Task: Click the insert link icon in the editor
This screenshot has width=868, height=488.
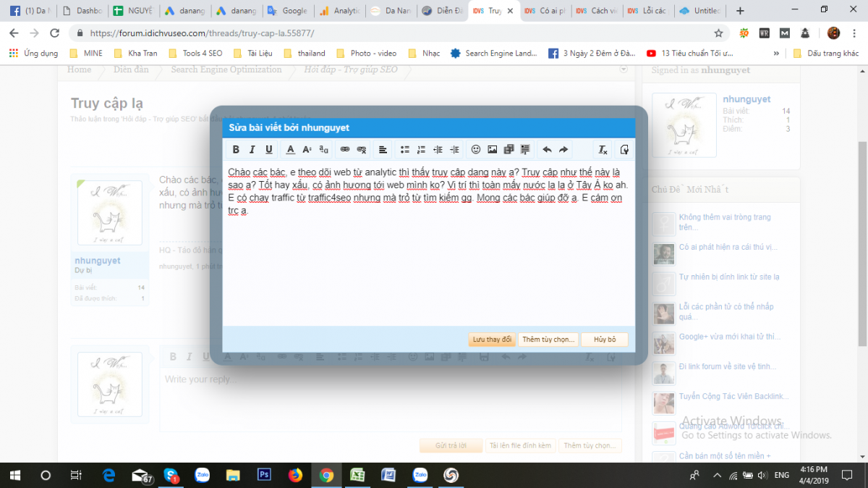Action: [345, 150]
